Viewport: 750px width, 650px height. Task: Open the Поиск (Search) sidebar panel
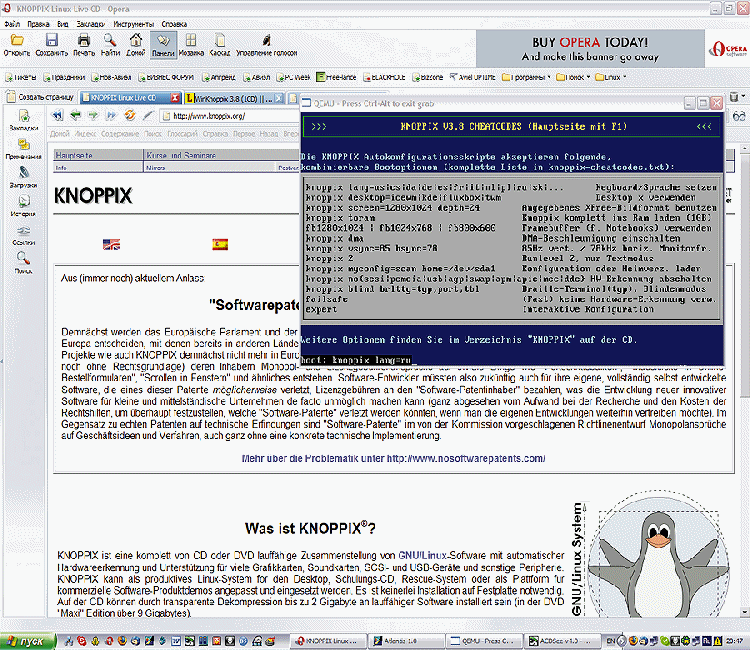(x=23, y=263)
